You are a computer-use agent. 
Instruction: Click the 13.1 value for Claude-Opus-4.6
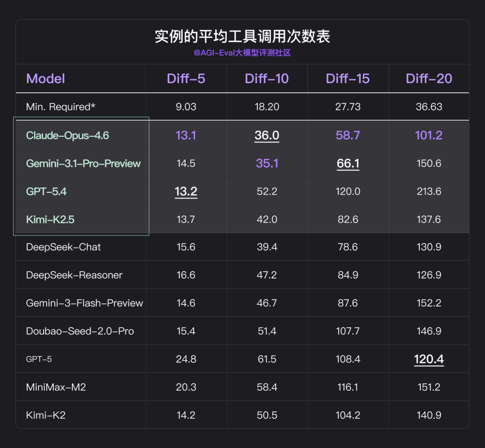[x=186, y=135]
